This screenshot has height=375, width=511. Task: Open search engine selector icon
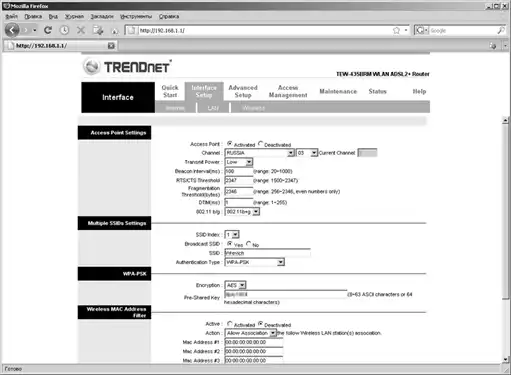pos(421,30)
